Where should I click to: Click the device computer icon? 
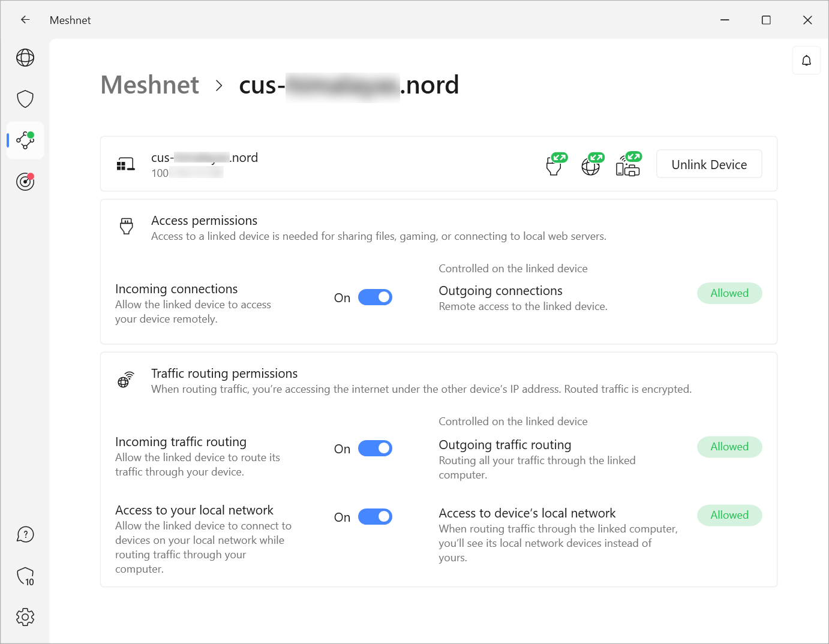125,164
